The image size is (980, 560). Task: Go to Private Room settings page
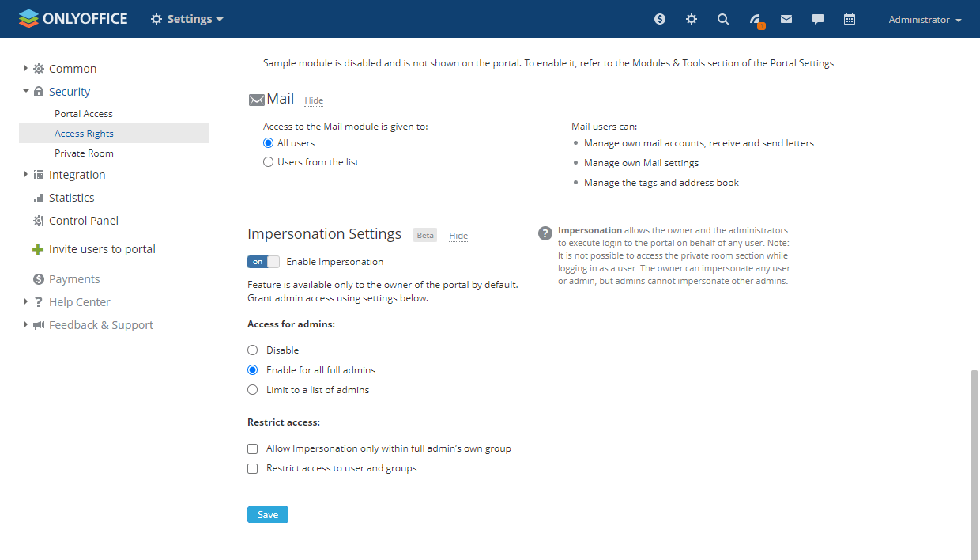[84, 153]
